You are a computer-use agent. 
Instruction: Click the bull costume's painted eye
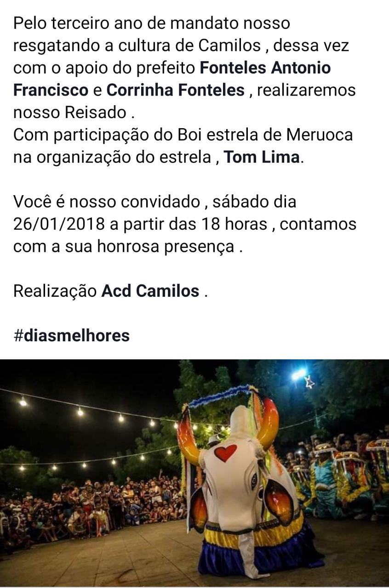pyautogui.click(x=254, y=480)
